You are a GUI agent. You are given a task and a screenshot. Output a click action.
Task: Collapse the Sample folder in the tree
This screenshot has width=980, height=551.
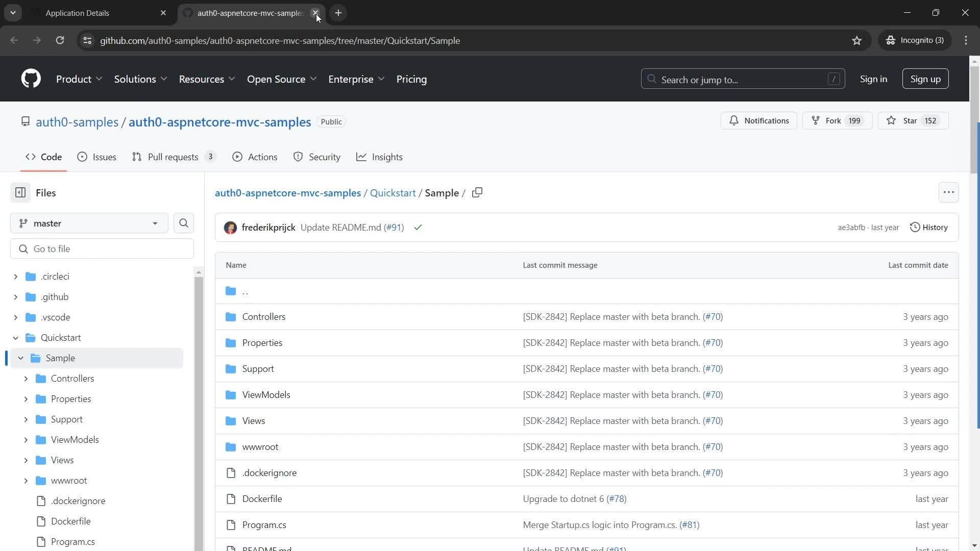[20, 358]
